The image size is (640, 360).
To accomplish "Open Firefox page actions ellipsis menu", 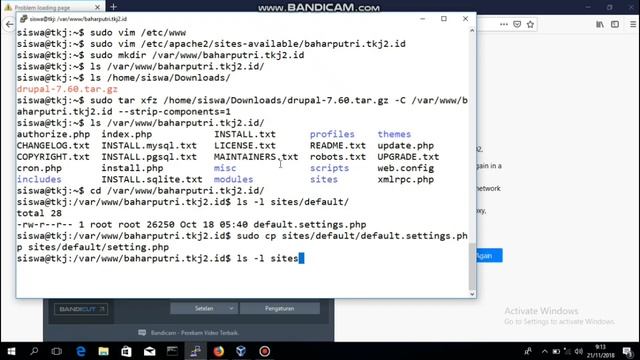I will 504,24.
